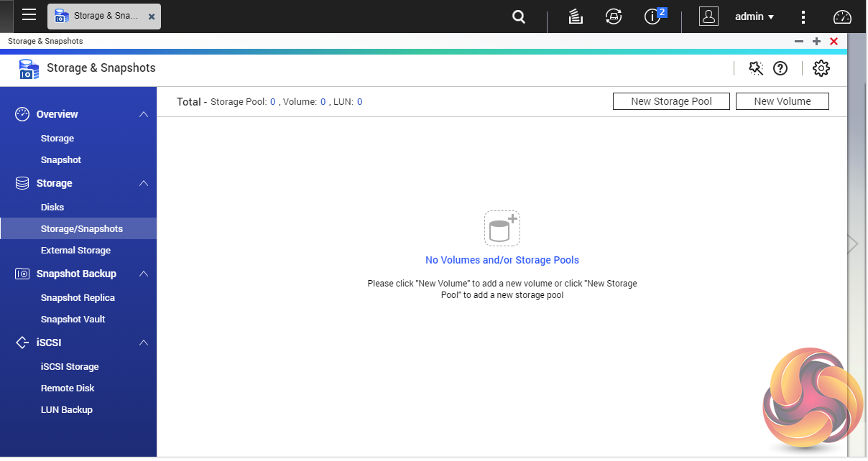
Task: Open LUN Backup page
Action: tap(67, 409)
